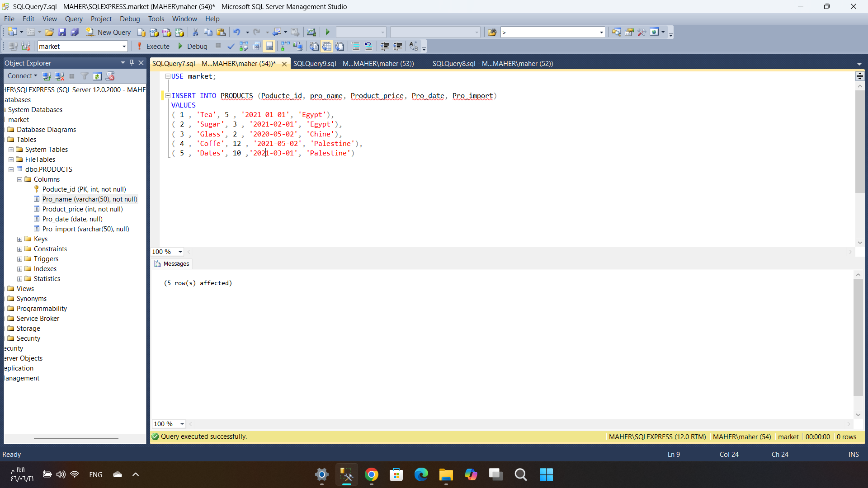The width and height of the screenshot is (868, 488).
Task: Toggle Results to Grid mode
Action: [x=327, y=46]
